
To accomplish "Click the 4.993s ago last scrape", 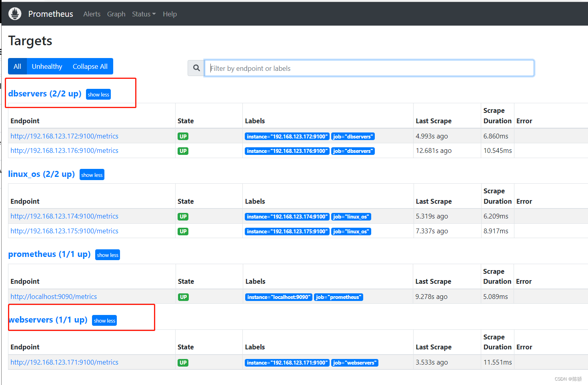I will (432, 136).
